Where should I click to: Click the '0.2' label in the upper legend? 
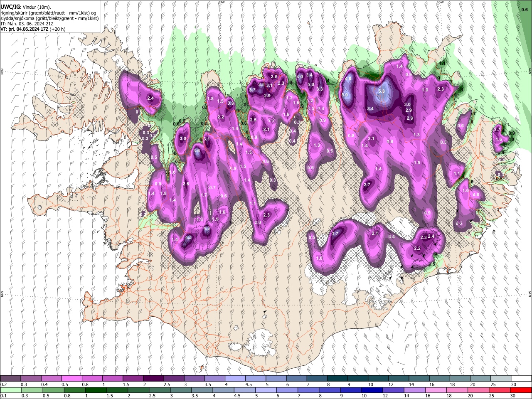point(3,384)
